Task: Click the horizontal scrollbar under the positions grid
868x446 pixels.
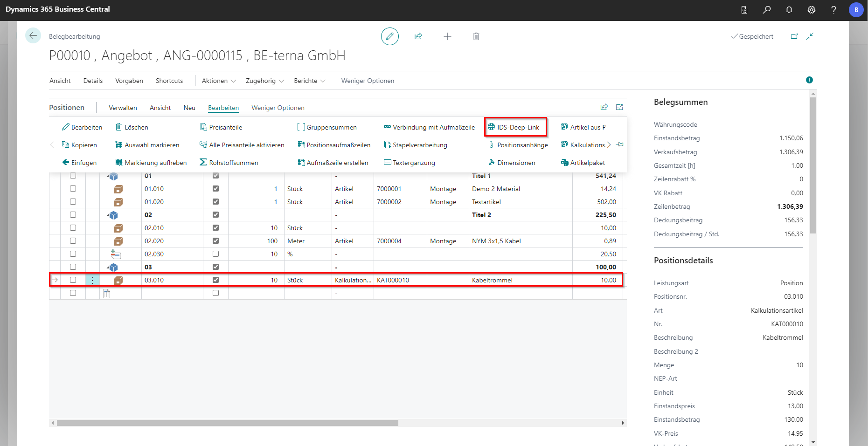Action: coord(227,423)
